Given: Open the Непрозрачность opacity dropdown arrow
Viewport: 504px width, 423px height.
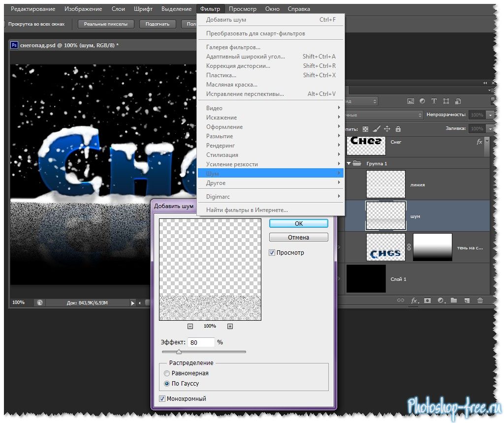Looking at the screenshot, I should (490, 115).
